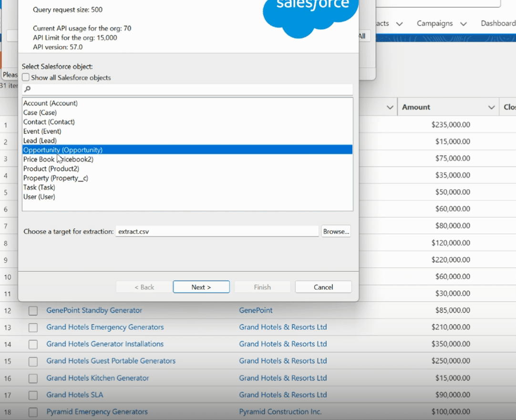Image resolution: width=516 pixels, height=420 pixels.
Task: Click the extract.csv target path field
Action: 217,231
